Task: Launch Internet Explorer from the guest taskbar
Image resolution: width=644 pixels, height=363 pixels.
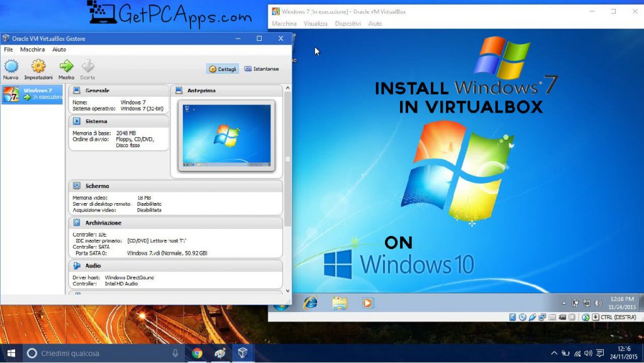Action: (309, 303)
